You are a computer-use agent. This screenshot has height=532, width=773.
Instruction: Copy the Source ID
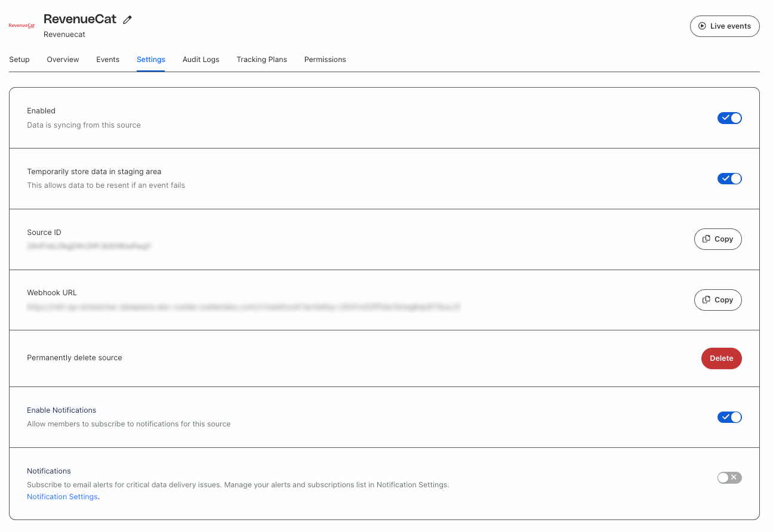point(718,239)
